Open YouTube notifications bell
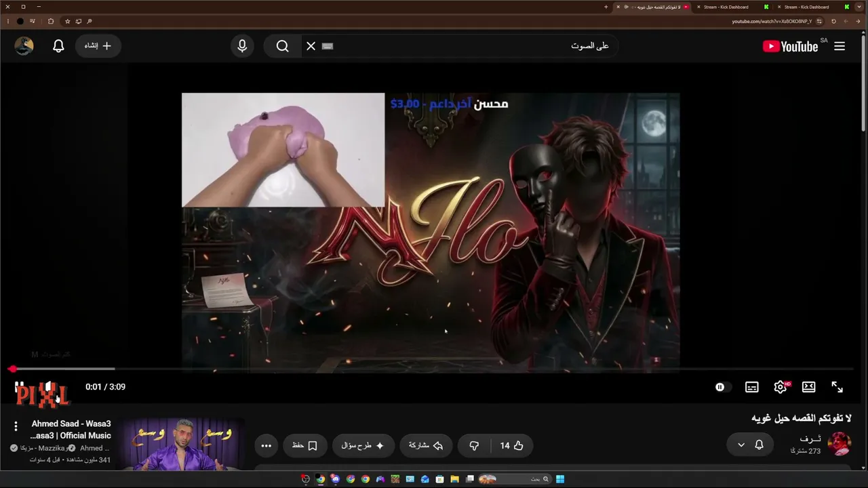 click(x=58, y=46)
